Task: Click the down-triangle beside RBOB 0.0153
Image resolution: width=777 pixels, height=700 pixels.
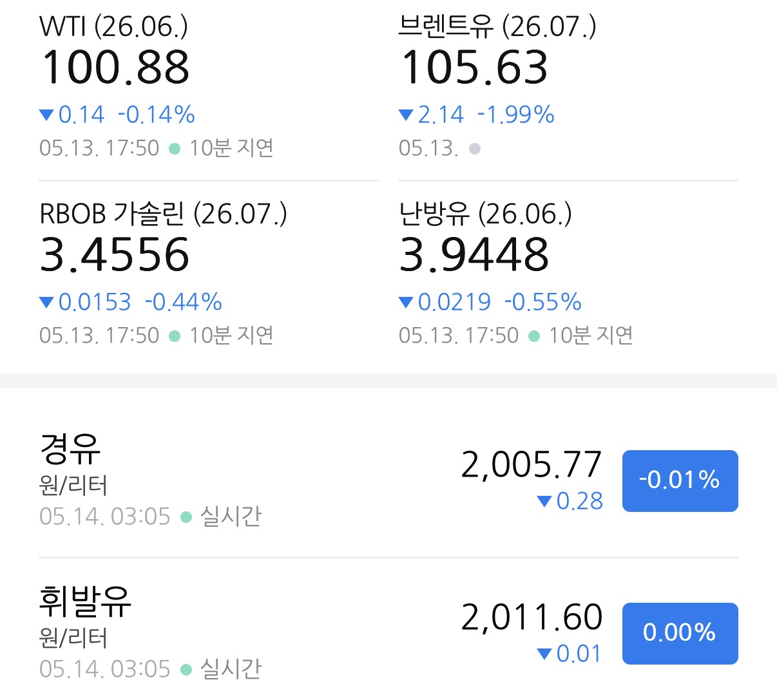Action: (x=46, y=302)
